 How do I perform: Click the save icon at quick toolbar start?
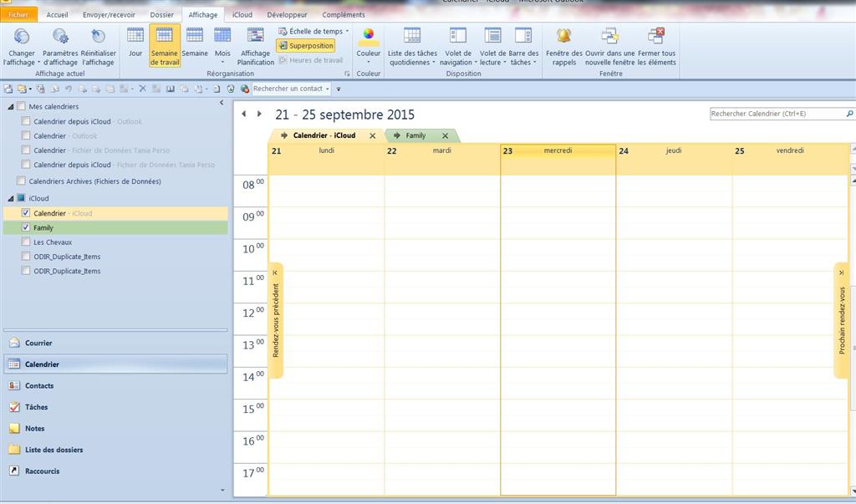[8, 89]
